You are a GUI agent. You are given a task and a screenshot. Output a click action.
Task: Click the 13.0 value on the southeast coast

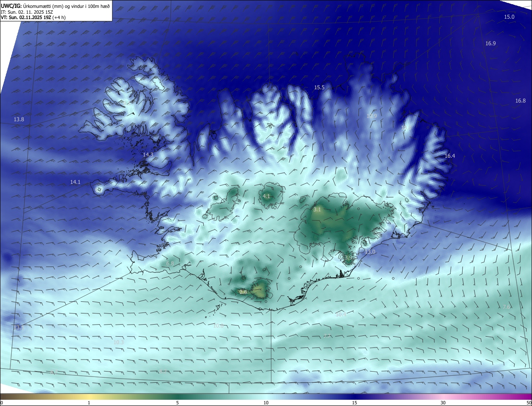click(370, 252)
